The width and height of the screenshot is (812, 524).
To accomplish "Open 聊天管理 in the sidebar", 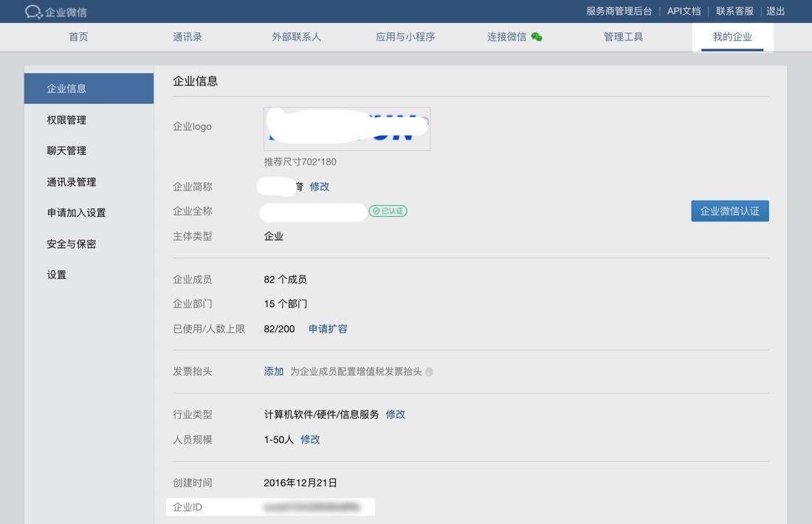I will (x=66, y=151).
